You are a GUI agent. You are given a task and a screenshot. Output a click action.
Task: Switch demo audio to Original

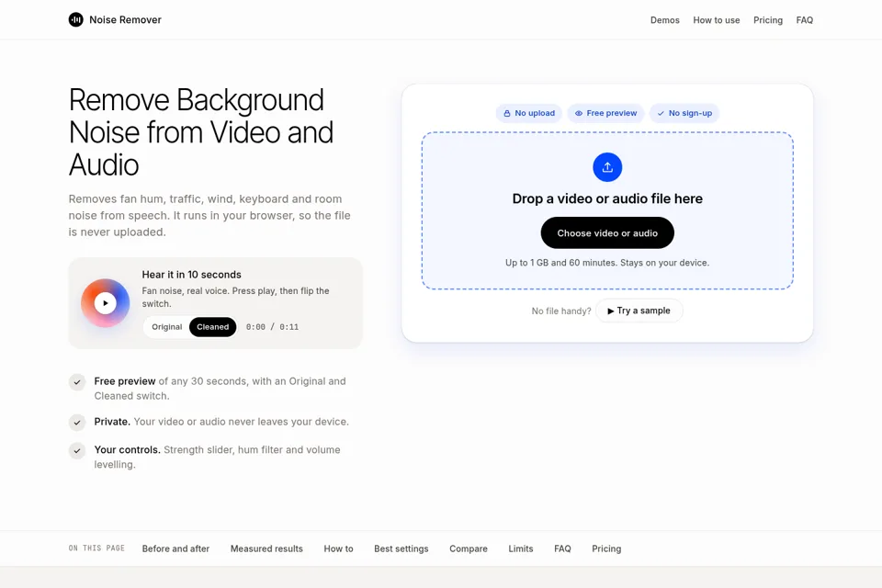[167, 327]
